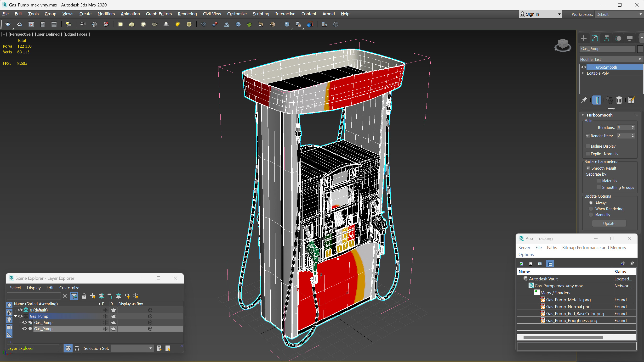Click the object color swatch beside Gas_Pump name

pyautogui.click(x=640, y=49)
